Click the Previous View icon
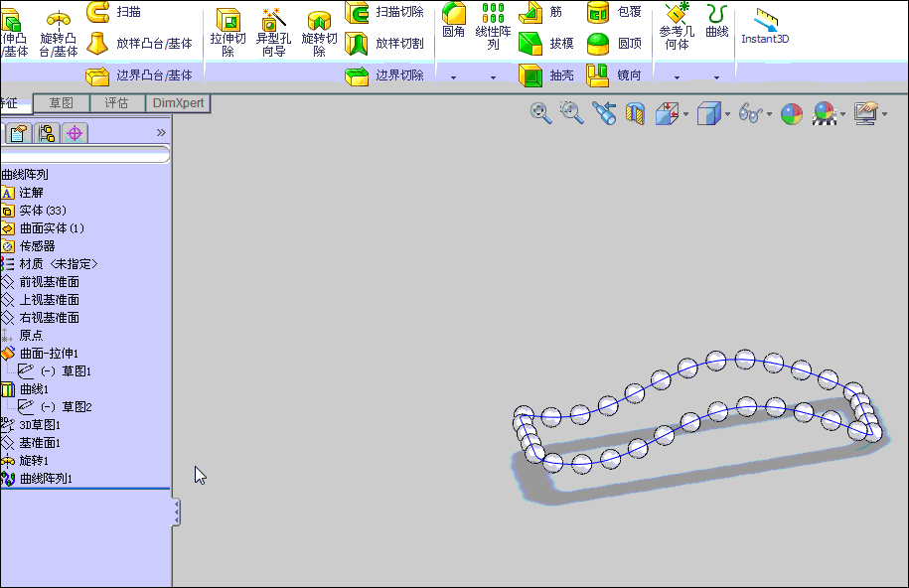The height and width of the screenshot is (588, 909). pos(603,112)
